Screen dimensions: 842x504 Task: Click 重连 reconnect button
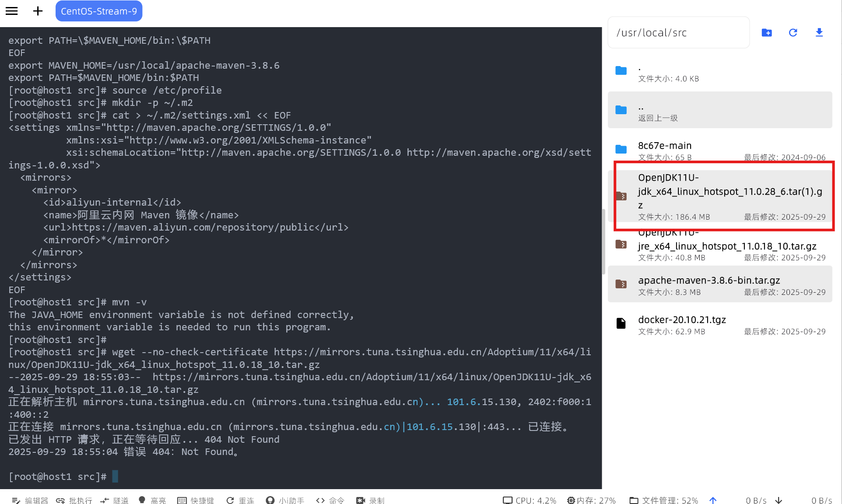point(240,500)
